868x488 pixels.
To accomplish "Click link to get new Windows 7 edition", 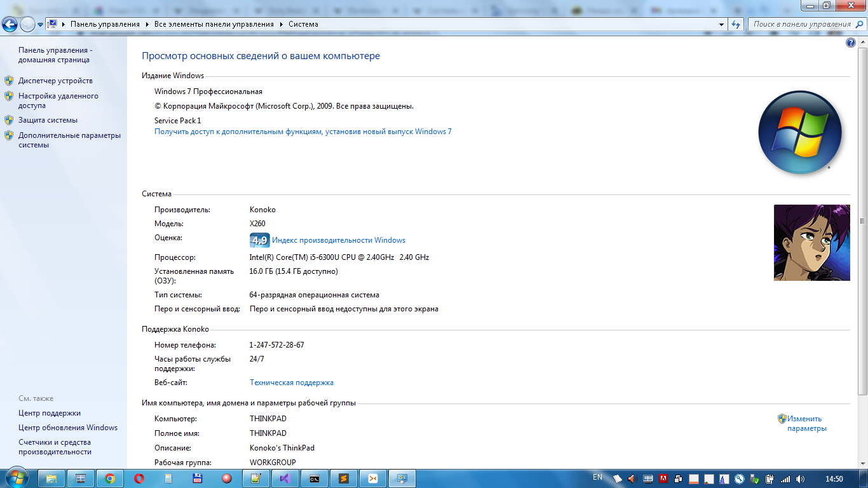I will (x=303, y=132).
